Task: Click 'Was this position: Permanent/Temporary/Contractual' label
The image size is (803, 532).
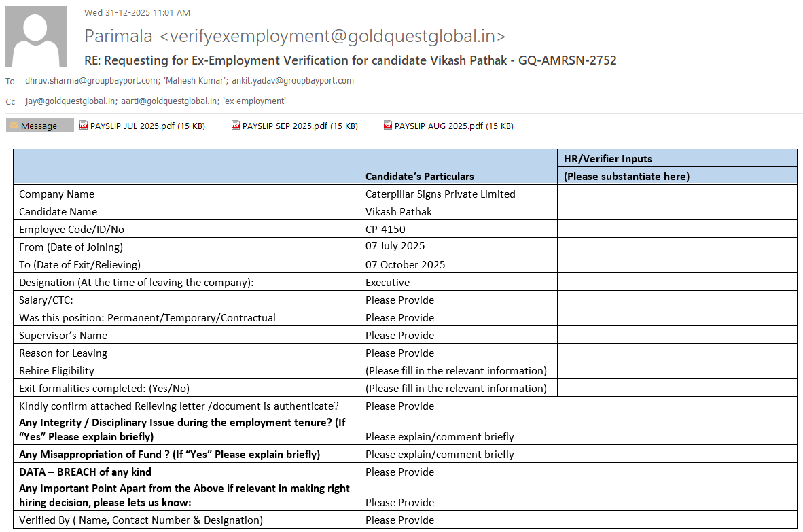Action: click(147, 318)
